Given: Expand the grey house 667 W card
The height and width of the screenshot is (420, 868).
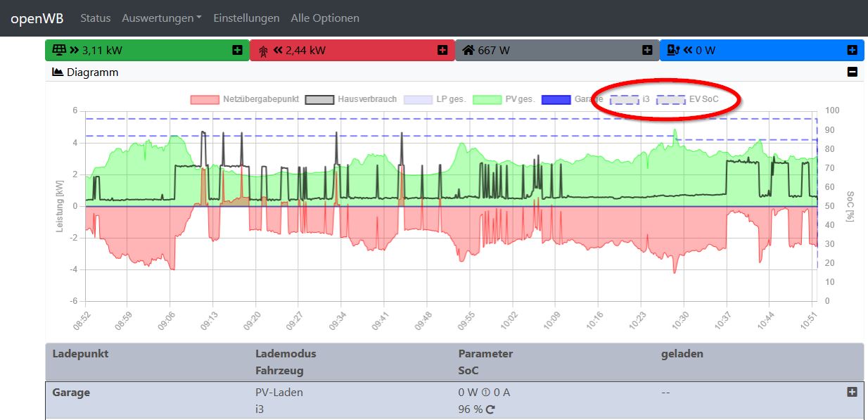Looking at the screenshot, I should 648,50.
